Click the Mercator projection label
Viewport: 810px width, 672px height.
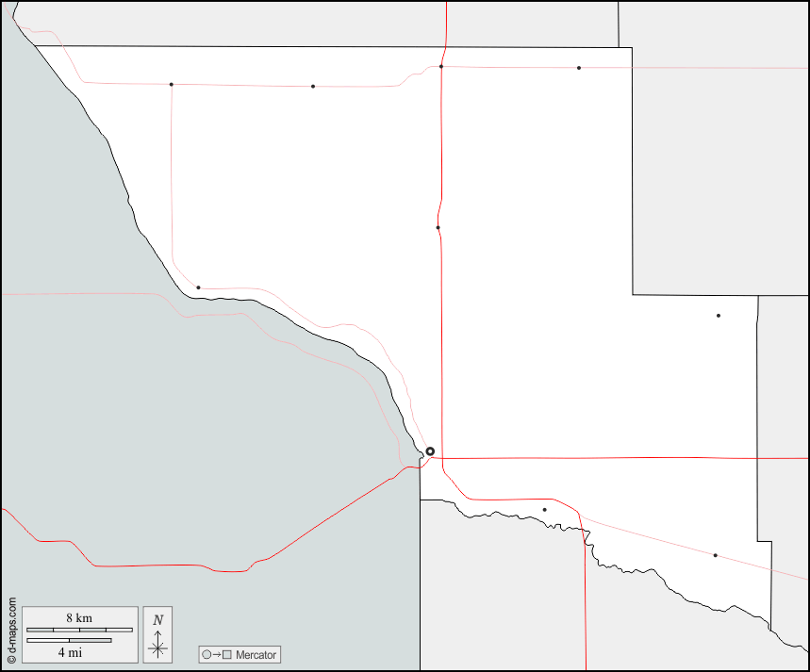(x=256, y=654)
